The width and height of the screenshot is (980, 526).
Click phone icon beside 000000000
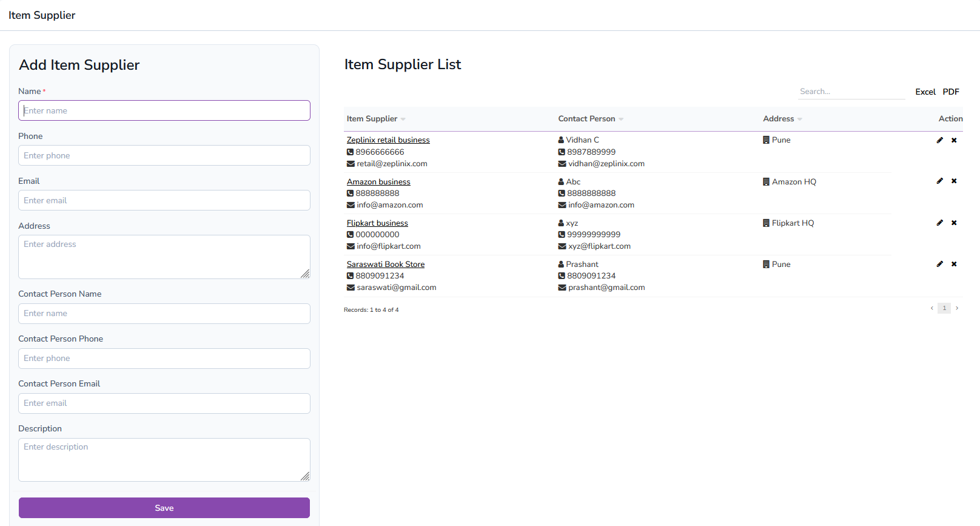(350, 235)
